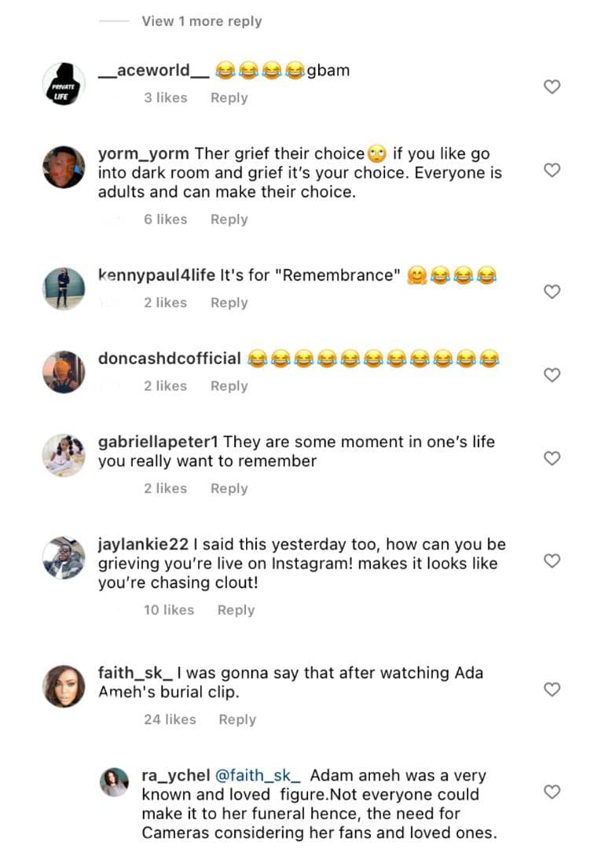
Task: Like kennypaul4life's "Remembrance" comment
Action: [x=552, y=292]
